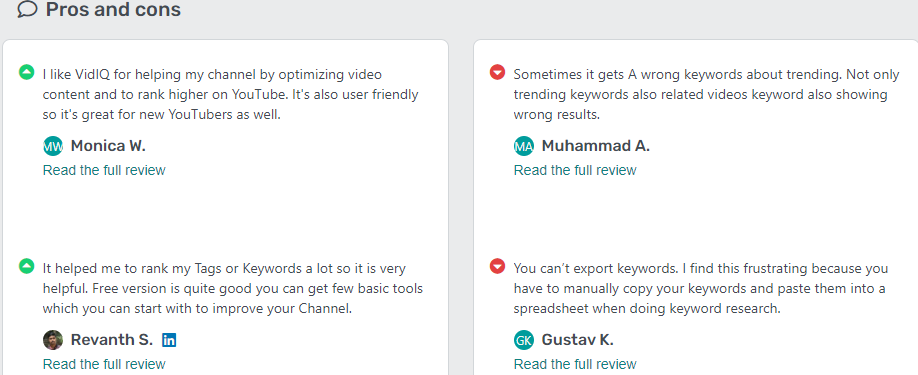Screen dimensions: 918x375
Task: Read the full review by Gustav K.
Action: point(575,364)
